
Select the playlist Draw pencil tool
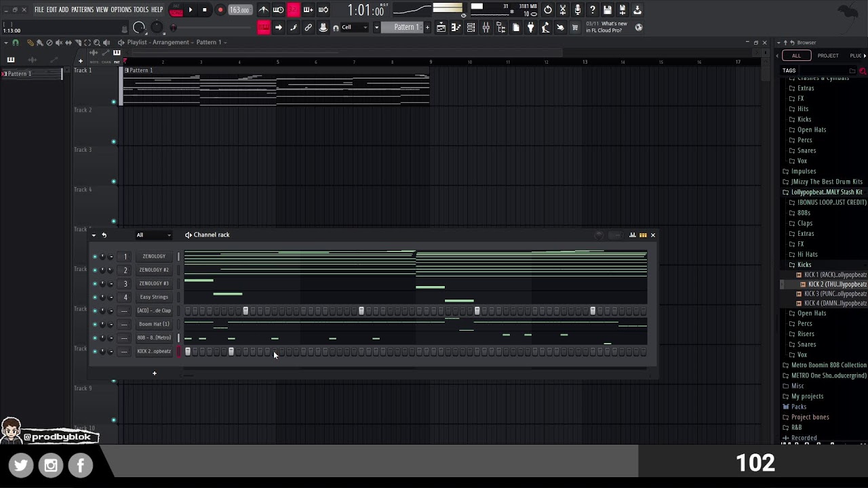[31, 43]
